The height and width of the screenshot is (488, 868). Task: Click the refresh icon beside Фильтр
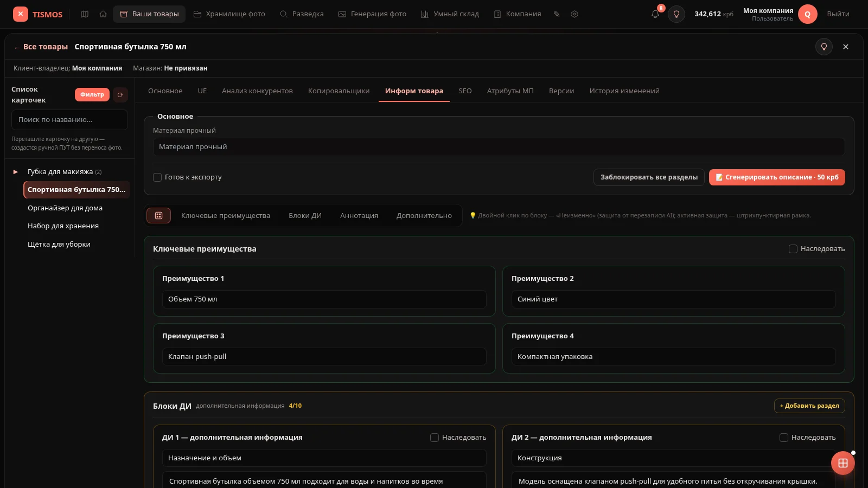120,95
